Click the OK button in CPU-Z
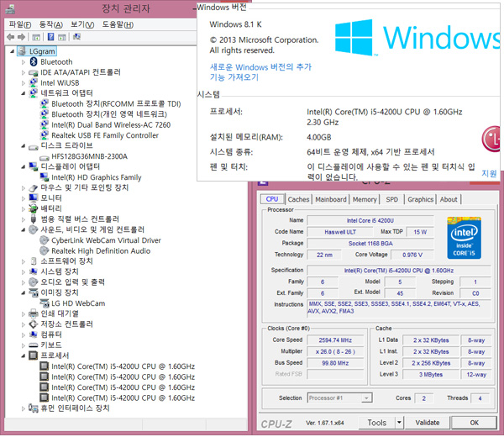Image resolution: width=504 pixels, height=437 pixels. [x=474, y=423]
